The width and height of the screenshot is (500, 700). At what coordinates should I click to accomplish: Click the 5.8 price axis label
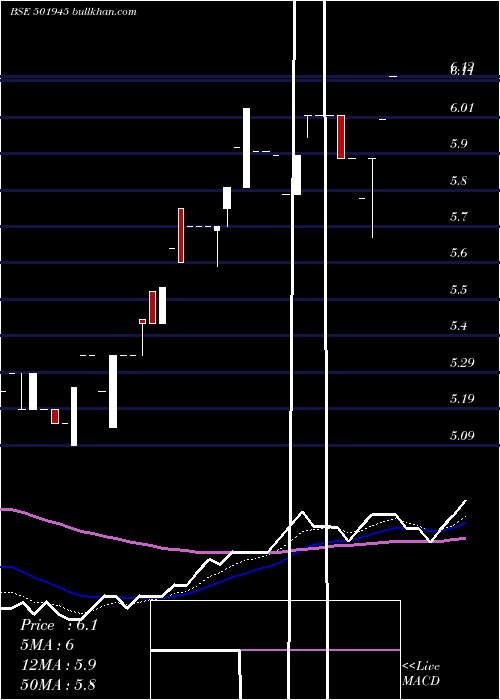(x=459, y=181)
